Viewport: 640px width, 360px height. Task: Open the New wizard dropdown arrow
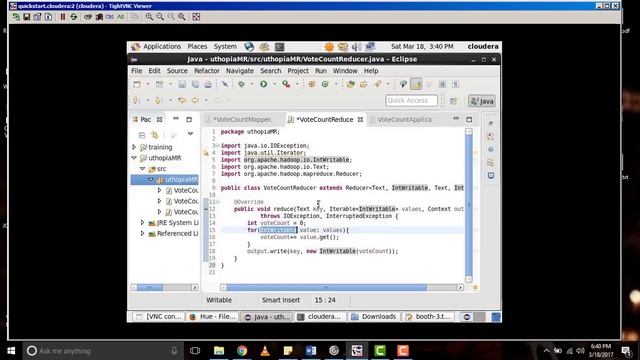point(147,84)
